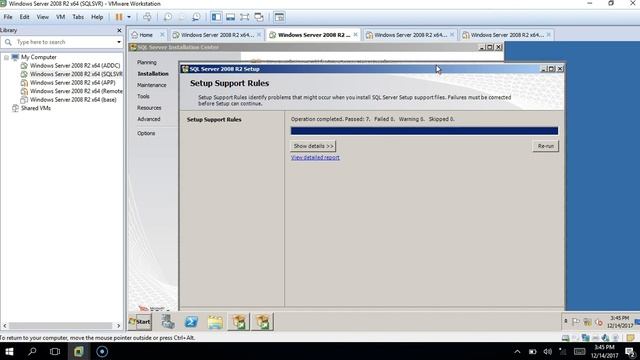This screenshot has width=640, height=360.
Task: Open Tools in SQL Server Installation Center
Action: [143, 97]
